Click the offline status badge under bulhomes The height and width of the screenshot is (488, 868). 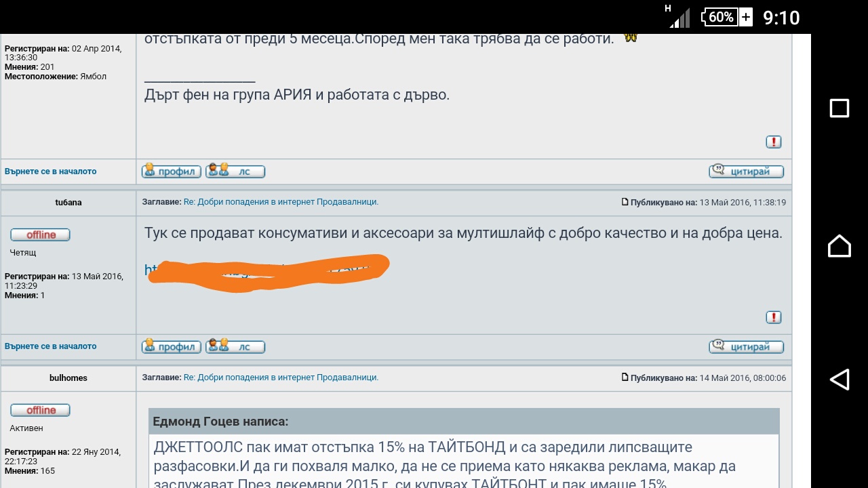pos(41,410)
